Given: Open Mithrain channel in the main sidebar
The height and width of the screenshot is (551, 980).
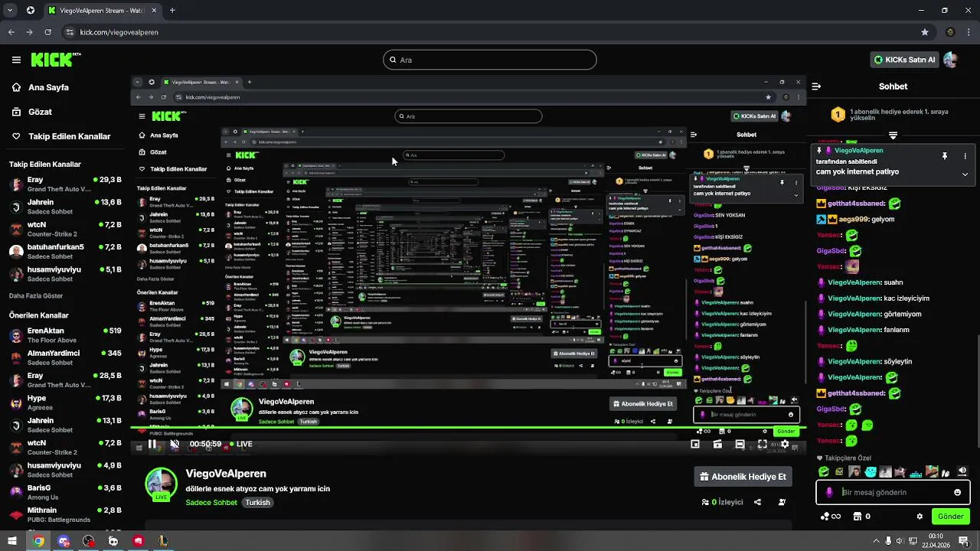Looking at the screenshot, I should point(65,514).
